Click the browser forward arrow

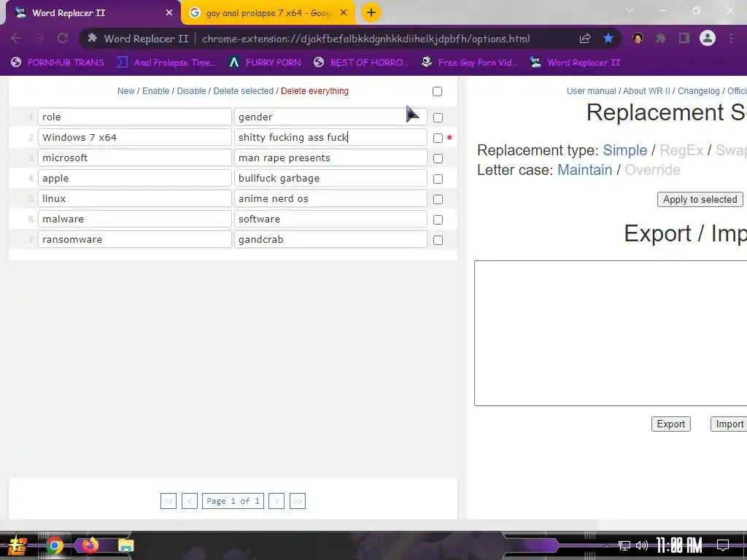pos(39,38)
